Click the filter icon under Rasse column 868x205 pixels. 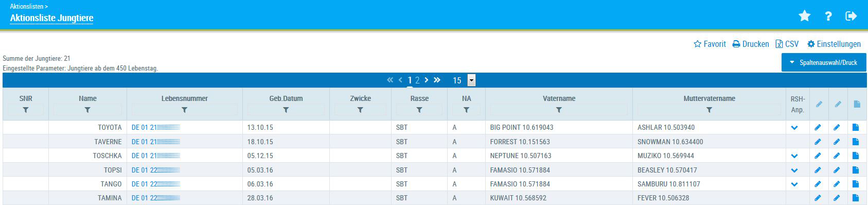point(419,110)
